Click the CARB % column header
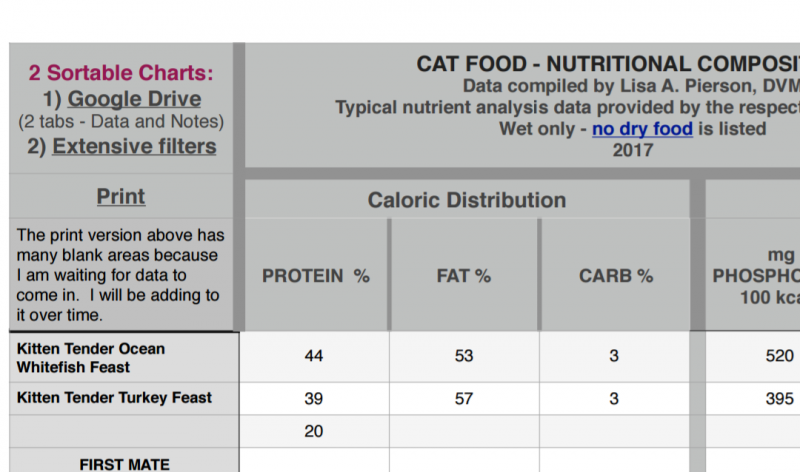Viewport: 800px width, 472px height. click(615, 276)
